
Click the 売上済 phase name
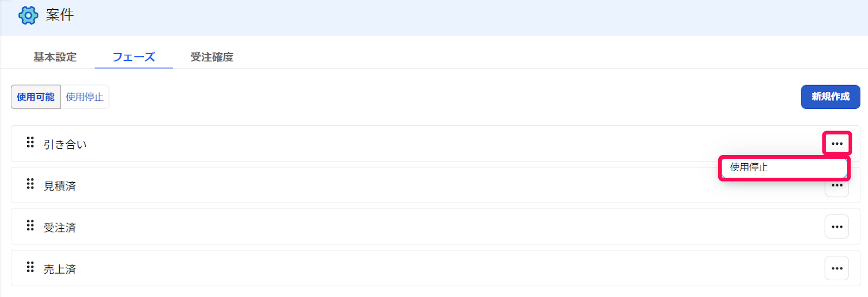tap(60, 269)
